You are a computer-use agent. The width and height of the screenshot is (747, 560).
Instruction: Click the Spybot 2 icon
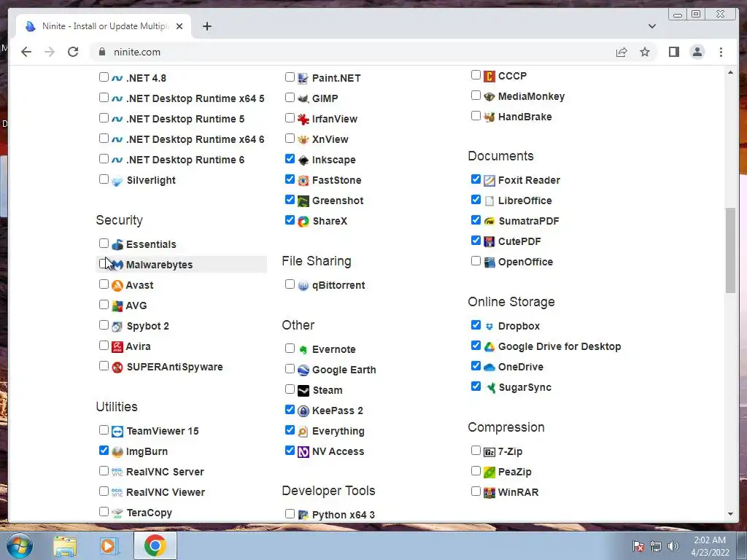click(117, 326)
